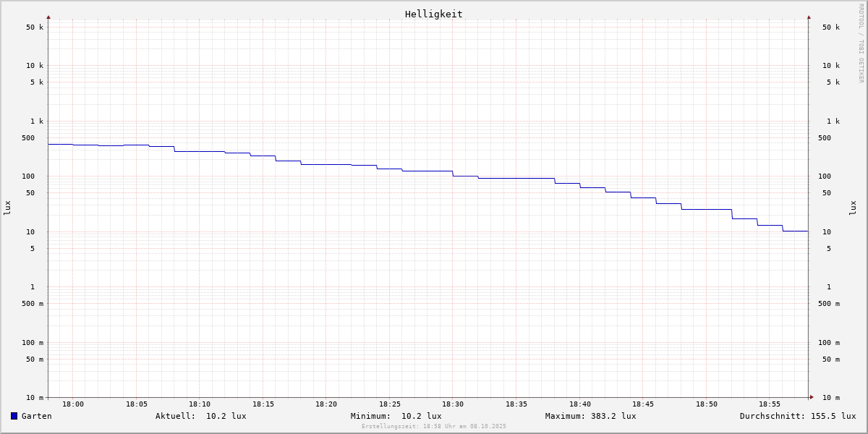This screenshot has height=434, width=868.
Task: Select the Minimum 10.2 lux value
Action: pyautogui.click(x=396, y=416)
